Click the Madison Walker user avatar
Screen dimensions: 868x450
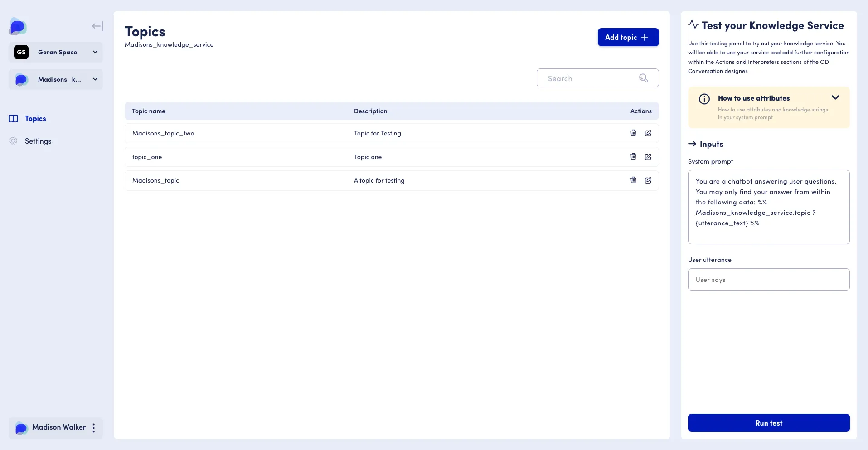21,428
